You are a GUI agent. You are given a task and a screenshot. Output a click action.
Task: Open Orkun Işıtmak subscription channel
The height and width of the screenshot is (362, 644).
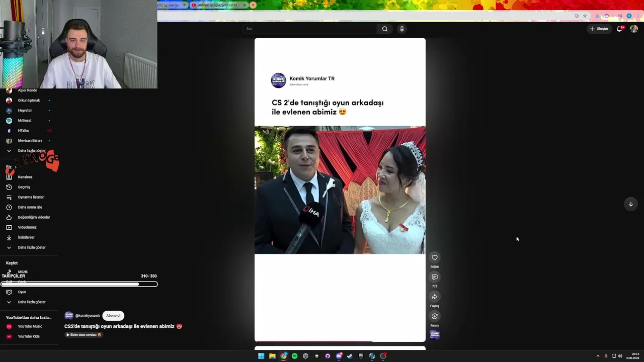28,101
